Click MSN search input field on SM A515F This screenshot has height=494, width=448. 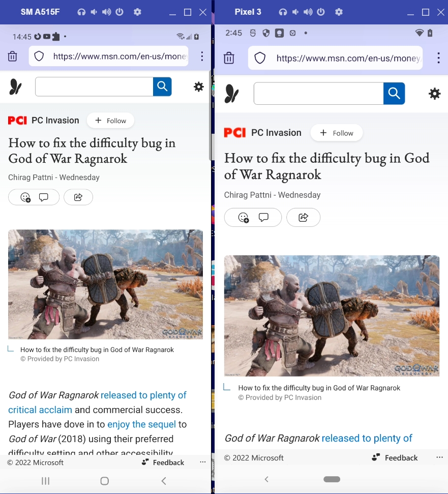pos(94,86)
